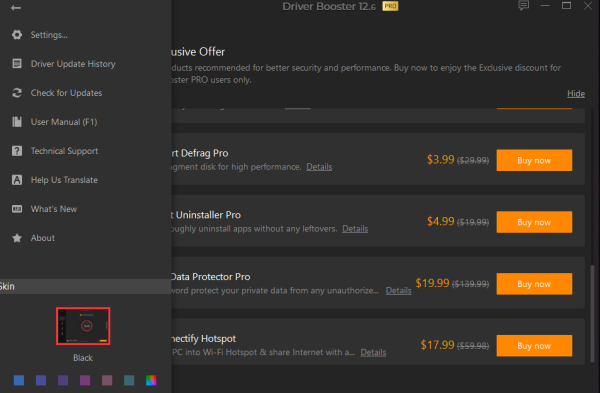Buy now for Defrag Pro
The width and height of the screenshot is (600, 393).
coord(534,160)
